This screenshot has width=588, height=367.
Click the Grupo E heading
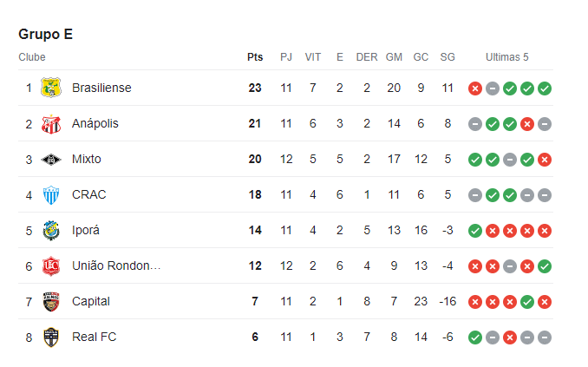45,35
